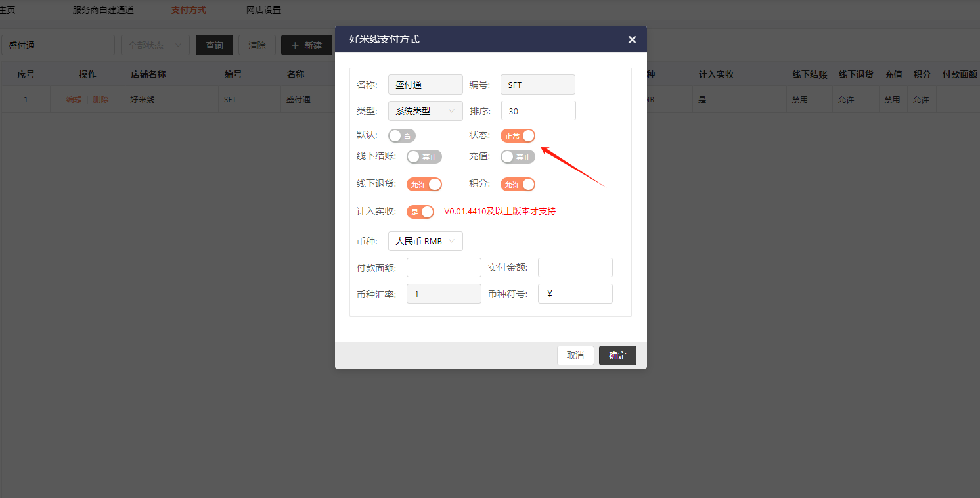Click the 取消 button

coord(575,355)
